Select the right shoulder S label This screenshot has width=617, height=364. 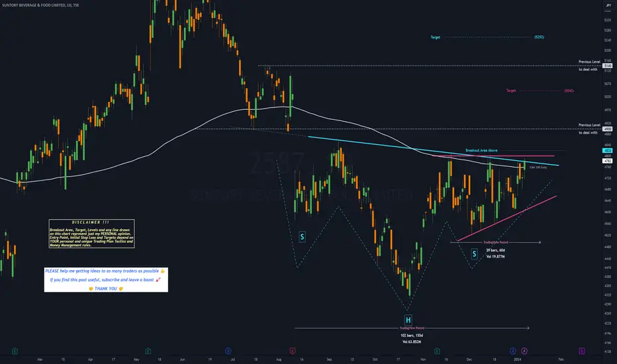click(x=474, y=254)
